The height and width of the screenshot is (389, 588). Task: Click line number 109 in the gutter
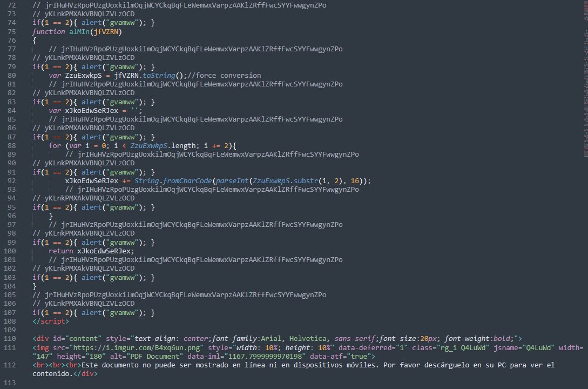click(x=10, y=330)
